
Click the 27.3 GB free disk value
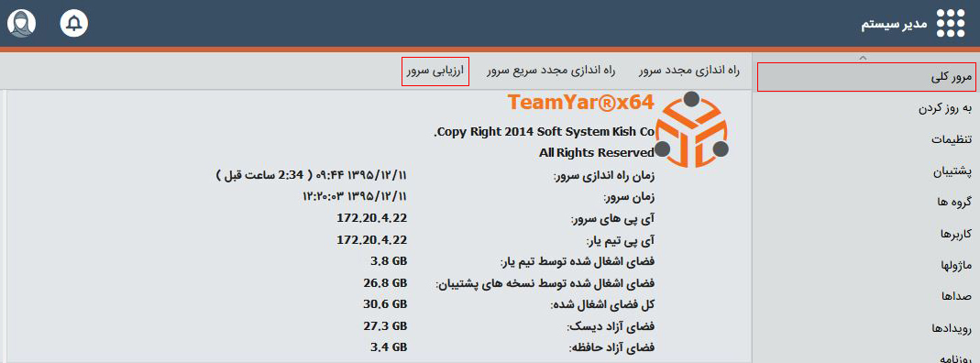(385, 325)
